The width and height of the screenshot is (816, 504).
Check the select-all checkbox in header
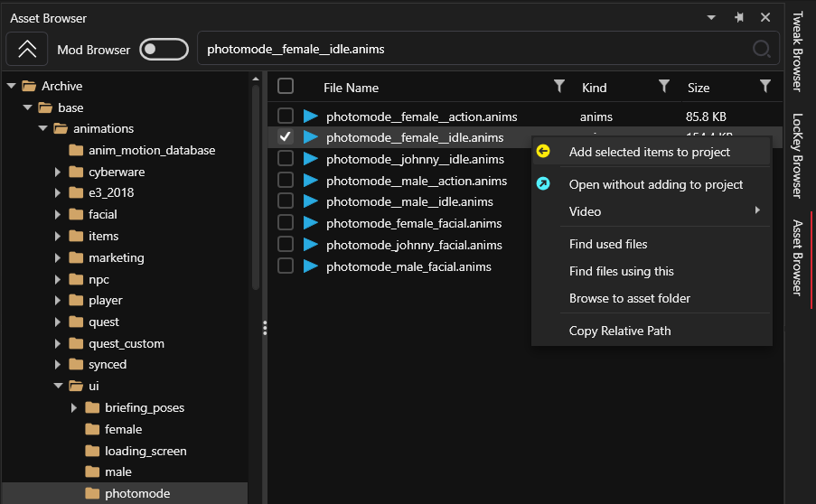pyautogui.click(x=286, y=86)
